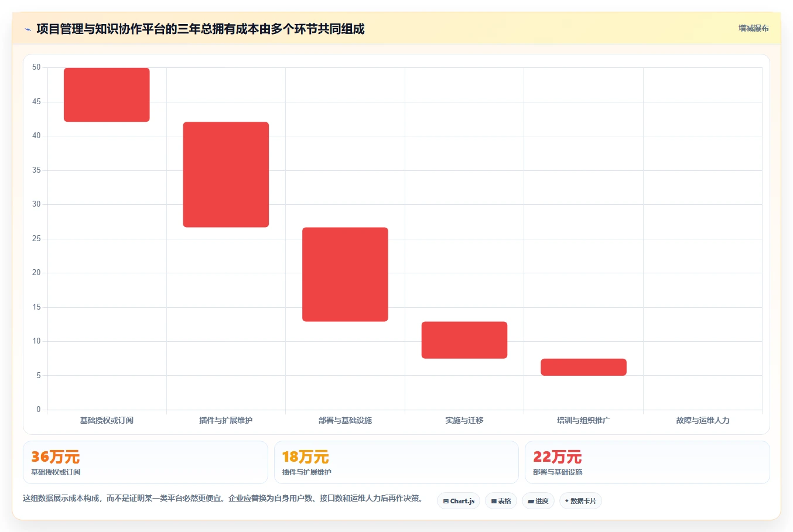Viewport: 793px width, 532px height.
Task: Click the chart title text 项目管理与知识协作平台
Action: [101, 29]
